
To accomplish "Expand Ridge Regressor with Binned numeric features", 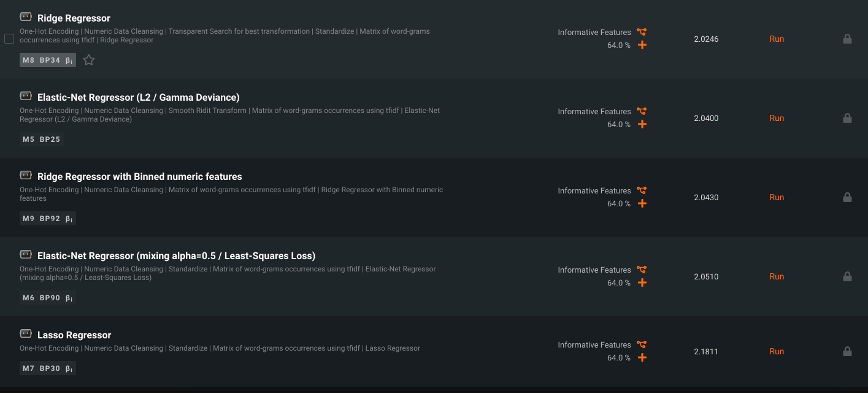I will pos(139,177).
